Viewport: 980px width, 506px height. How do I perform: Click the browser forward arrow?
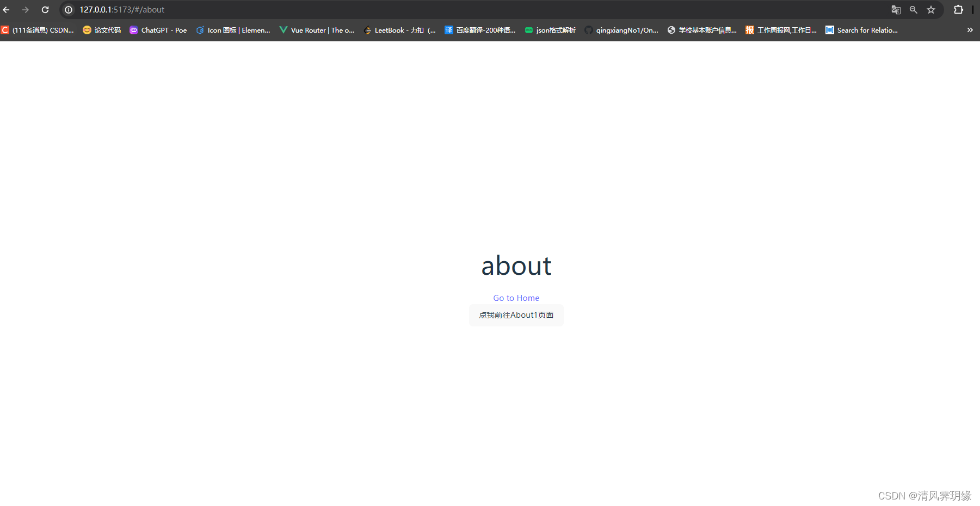tap(26, 10)
